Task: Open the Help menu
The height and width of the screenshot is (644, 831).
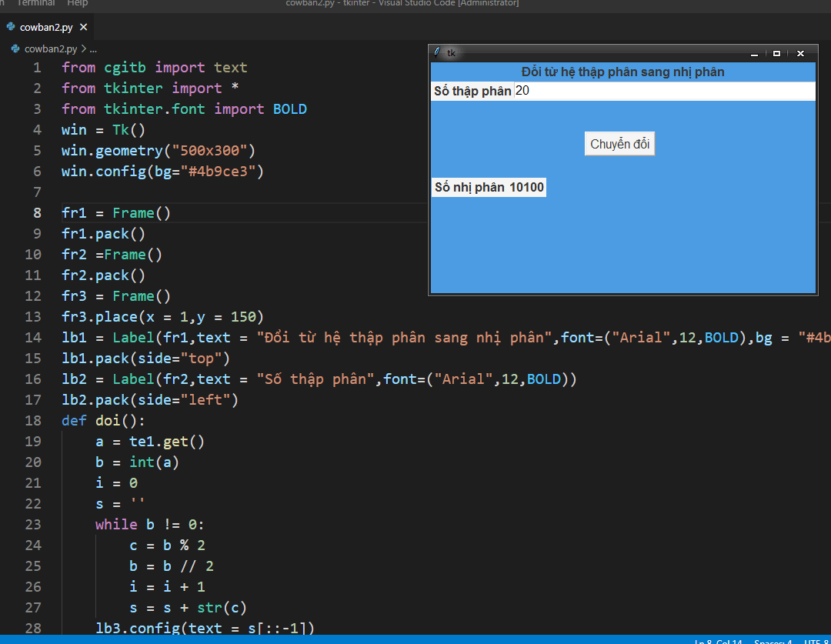Action: click(78, 3)
